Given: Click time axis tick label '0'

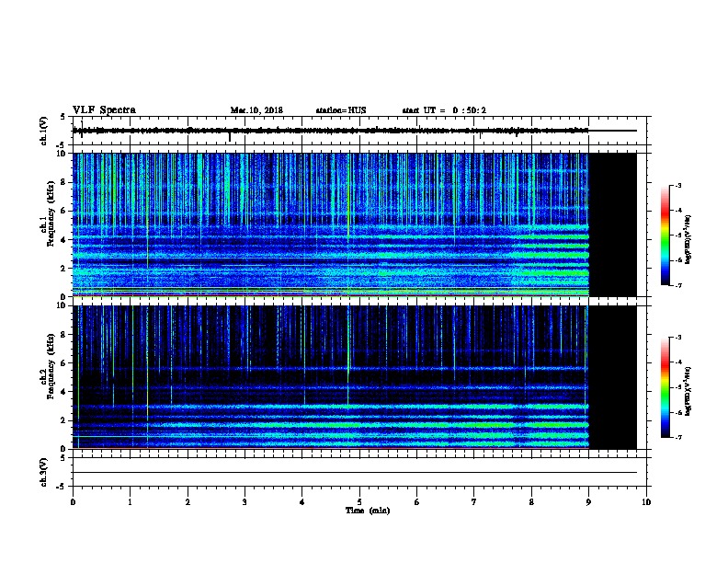Looking at the screenshot, I should pyautogui.click(x=73, y=502).
